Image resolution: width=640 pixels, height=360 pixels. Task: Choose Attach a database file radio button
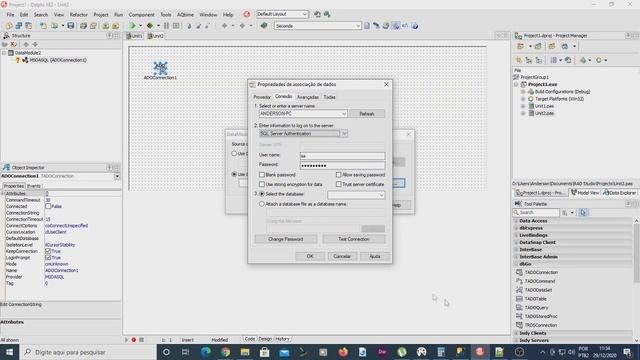tap(262, 204)
